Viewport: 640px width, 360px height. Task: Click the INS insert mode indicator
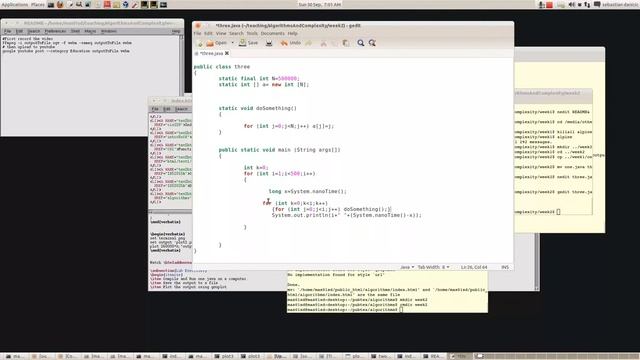tap(505, 267)
